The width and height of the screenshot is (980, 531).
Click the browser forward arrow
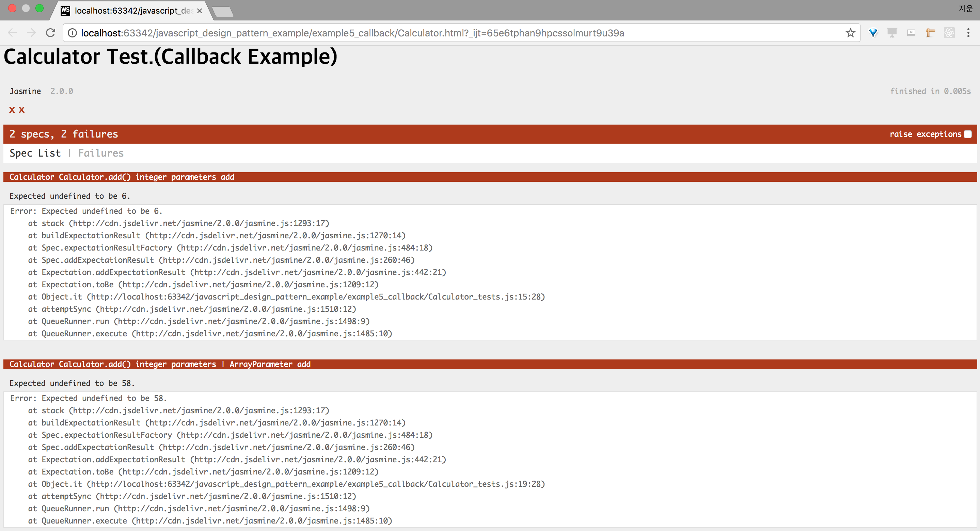tap(31, 33)
